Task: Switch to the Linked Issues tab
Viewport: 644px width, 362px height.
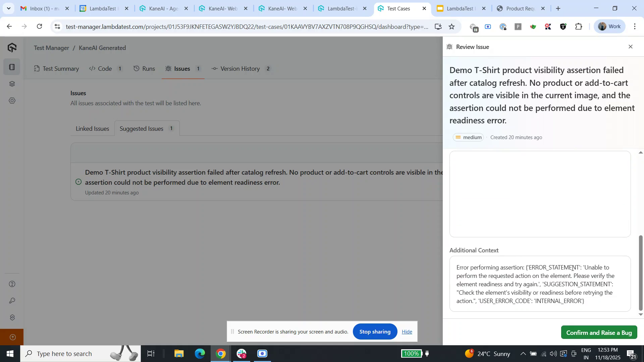Action: (92, 128)
